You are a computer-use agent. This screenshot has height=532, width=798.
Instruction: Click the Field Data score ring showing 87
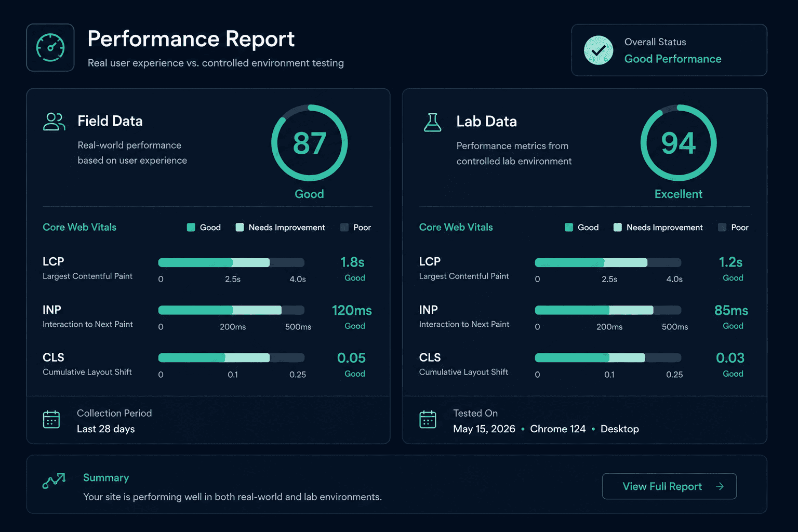310,143
